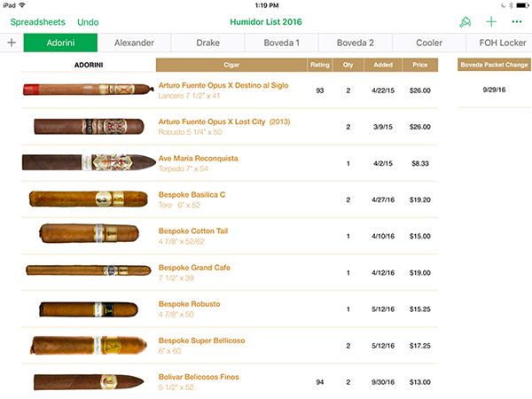
Task: Select quantity for Ave Maria Reconquista
Action: click(x=348, y=163)
